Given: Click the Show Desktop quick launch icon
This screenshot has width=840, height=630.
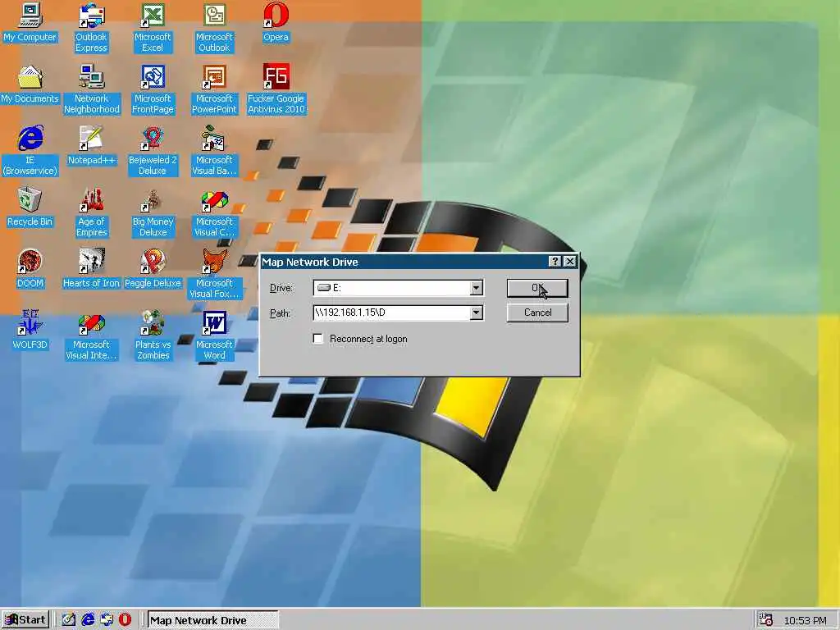Looking at the screenshot, I should (69, 620).
